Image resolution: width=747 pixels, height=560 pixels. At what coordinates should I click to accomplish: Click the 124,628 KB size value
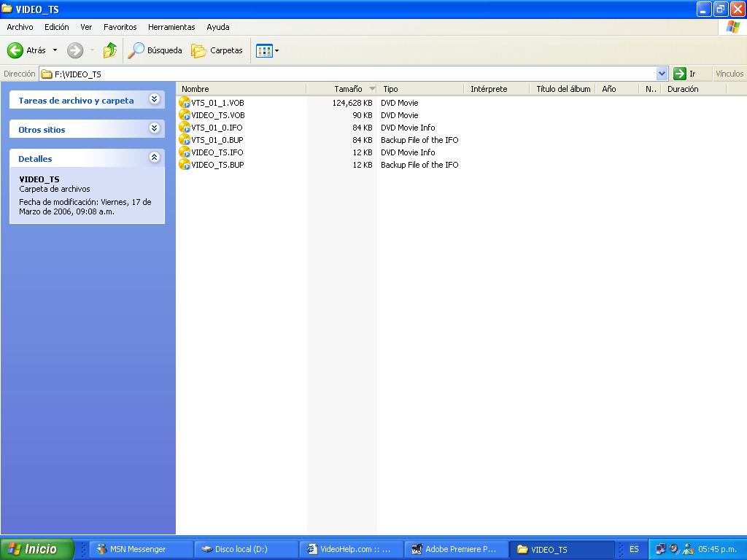(x=352, y=103)
